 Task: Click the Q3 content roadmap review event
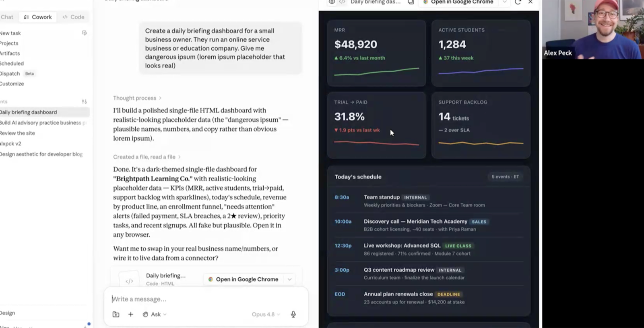pos(429,274)
